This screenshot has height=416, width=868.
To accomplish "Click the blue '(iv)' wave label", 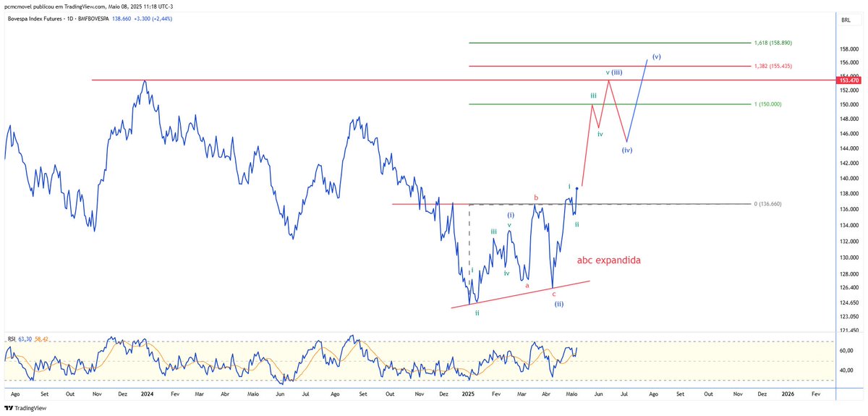I will click(x=627, y=150).
